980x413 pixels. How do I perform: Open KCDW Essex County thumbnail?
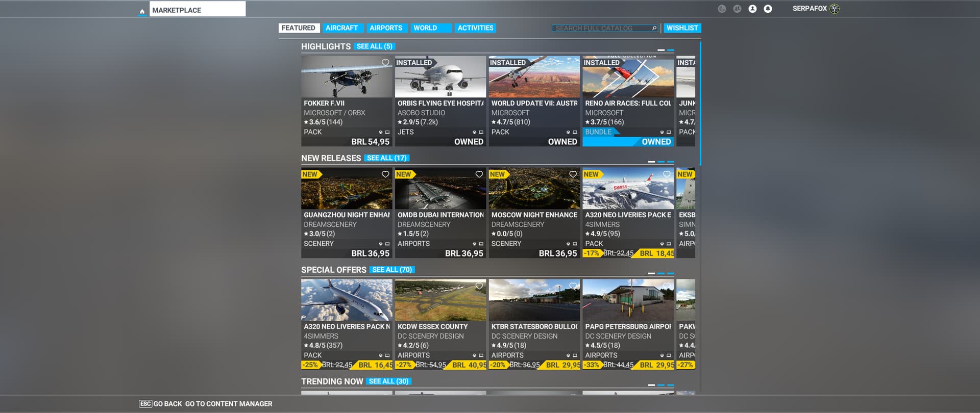pos(440,300)
